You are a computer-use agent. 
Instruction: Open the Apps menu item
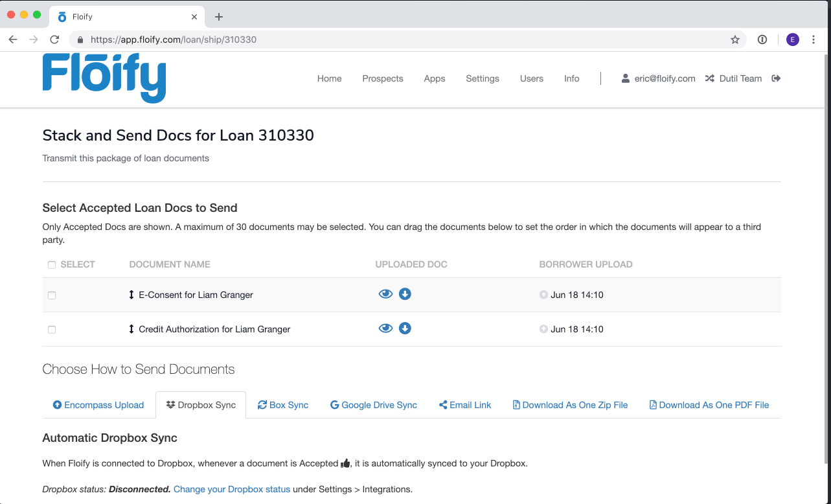click(x=435, y=78)
